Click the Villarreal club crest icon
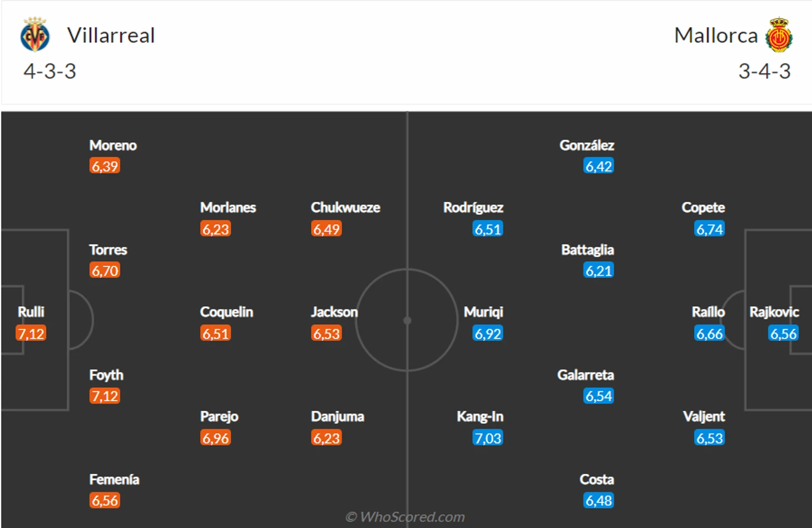Screen dimensions: 812x528 (x=35, y=34)
